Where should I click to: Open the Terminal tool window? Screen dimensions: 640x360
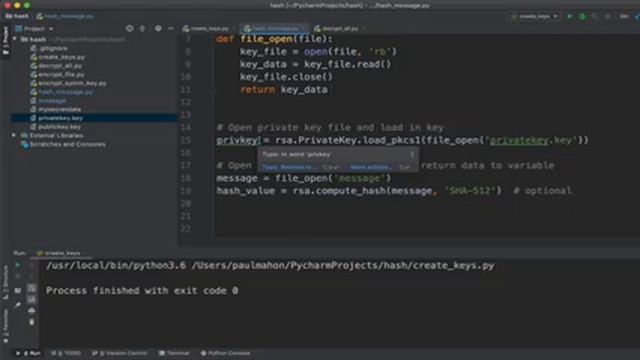pyautogui.click(x=174, y=353)
